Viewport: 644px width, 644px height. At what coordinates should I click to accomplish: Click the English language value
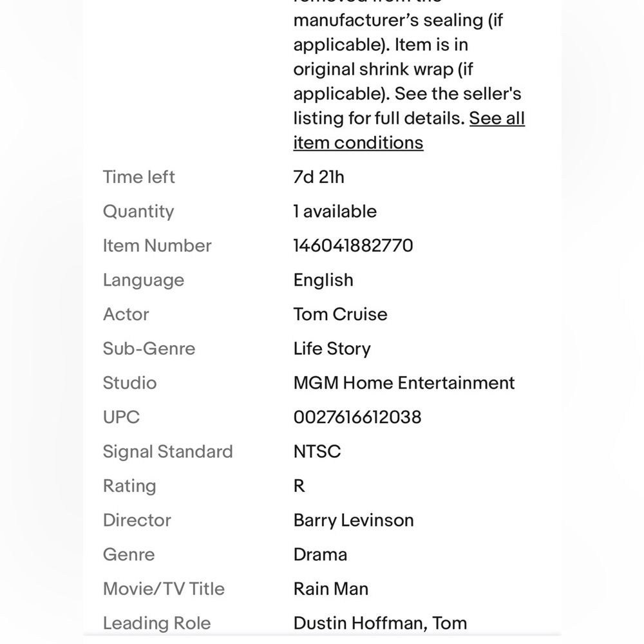[x=323, y=280]
